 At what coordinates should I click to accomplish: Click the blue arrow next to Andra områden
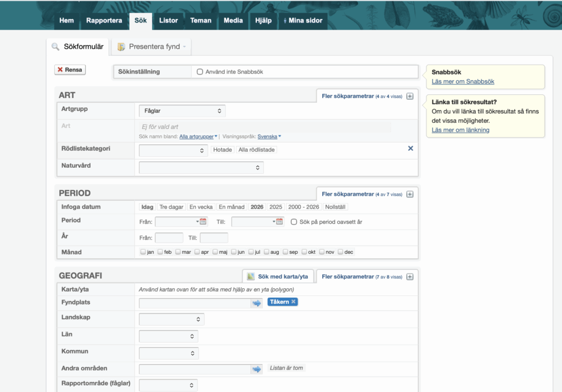tap(256, 370)
